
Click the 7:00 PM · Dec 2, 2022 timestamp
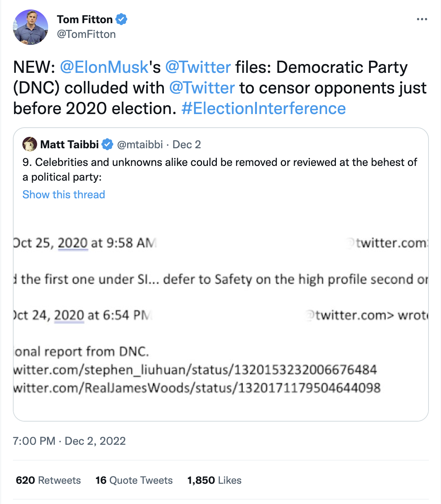69,441
